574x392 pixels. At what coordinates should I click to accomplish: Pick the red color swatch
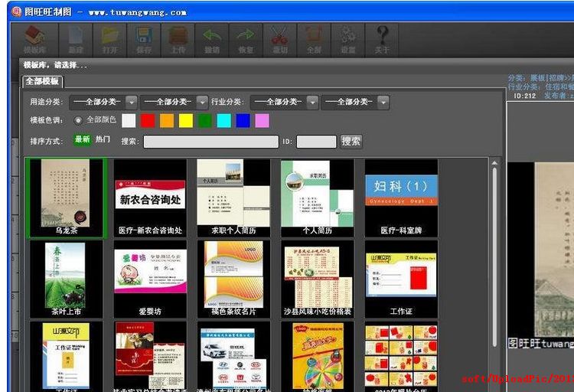148,120
